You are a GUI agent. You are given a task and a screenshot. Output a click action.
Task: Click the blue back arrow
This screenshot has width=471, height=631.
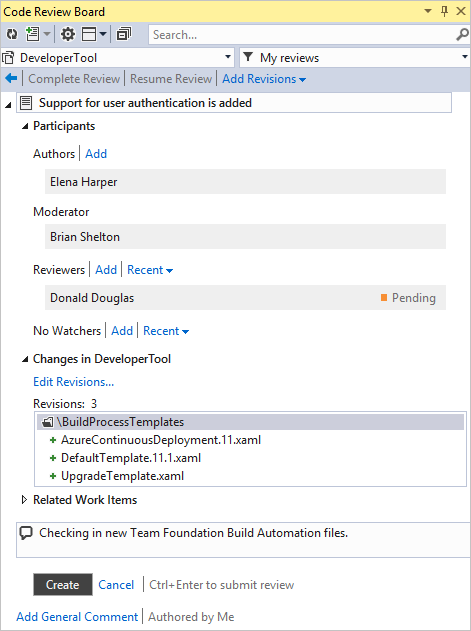coord(11,78)
